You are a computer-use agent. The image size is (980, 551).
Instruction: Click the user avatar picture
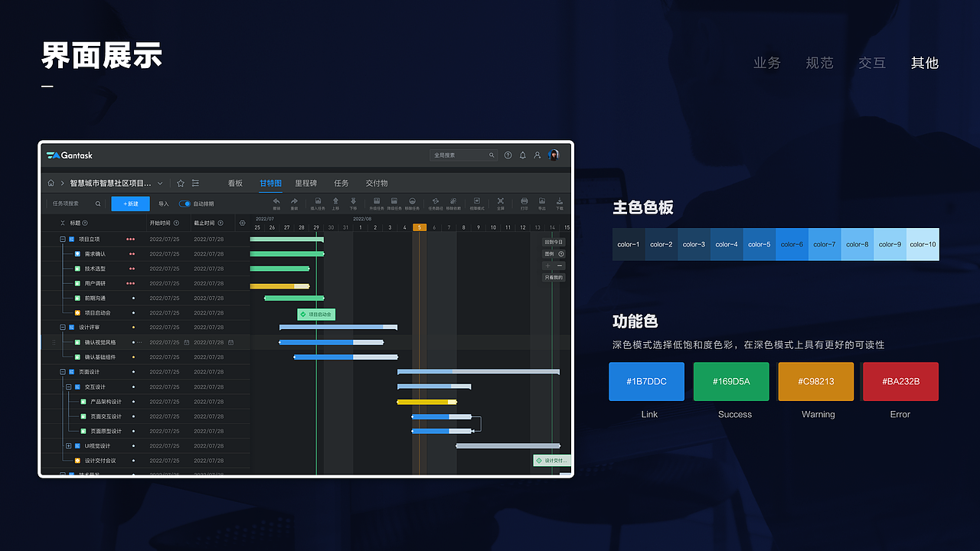[554, 155]
